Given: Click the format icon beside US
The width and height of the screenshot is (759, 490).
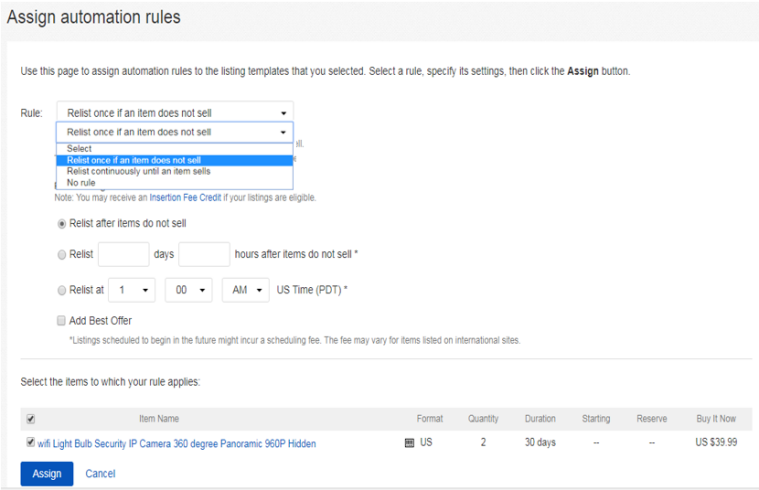Looking at the screenshot, I should point(409,443).
